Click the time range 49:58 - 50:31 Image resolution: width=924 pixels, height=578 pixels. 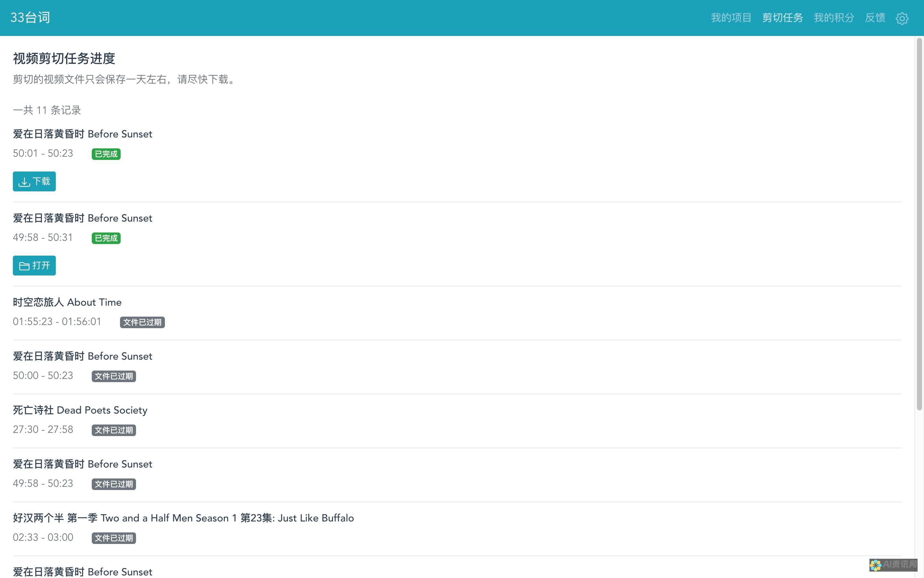(43, 237)
